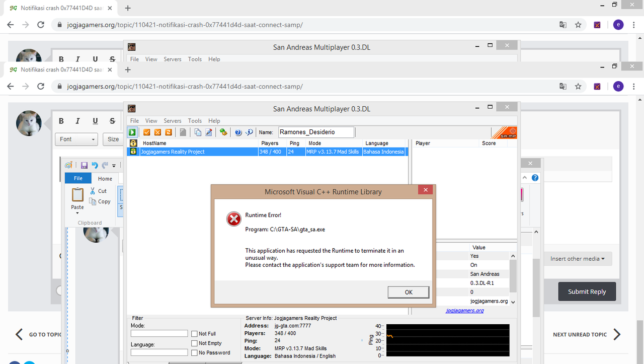
Task: Click the Name field containing Ramones_Desiderio
Action: (316, 132)
